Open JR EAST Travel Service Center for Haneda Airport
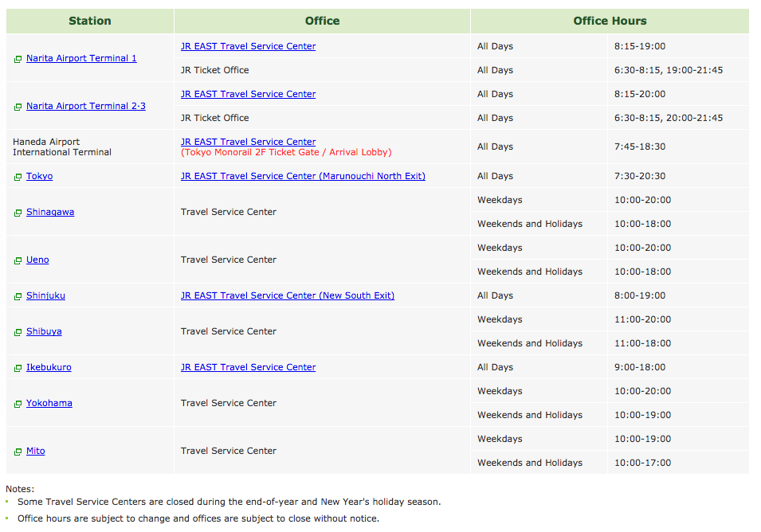The image size is (761, 532). (248, 142)
